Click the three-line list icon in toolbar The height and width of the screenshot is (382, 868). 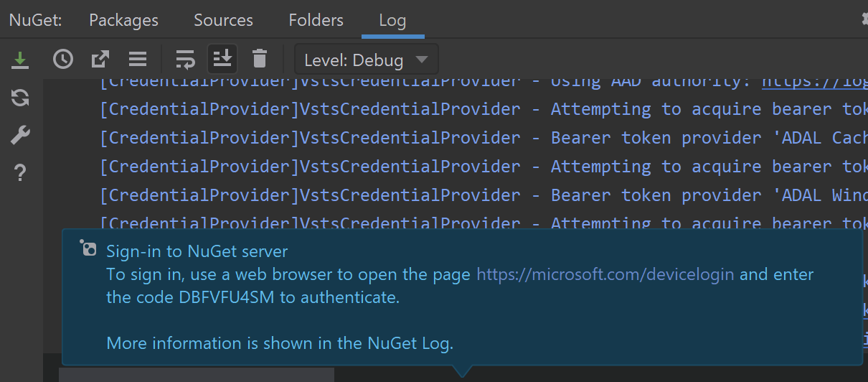pos(138,60)
